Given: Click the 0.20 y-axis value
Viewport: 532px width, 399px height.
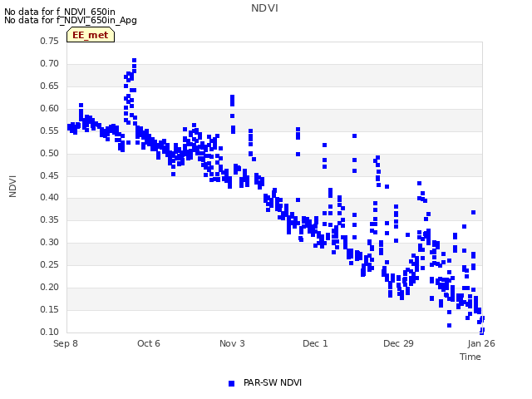Looking at the screenshot, I should click(50, 287).
